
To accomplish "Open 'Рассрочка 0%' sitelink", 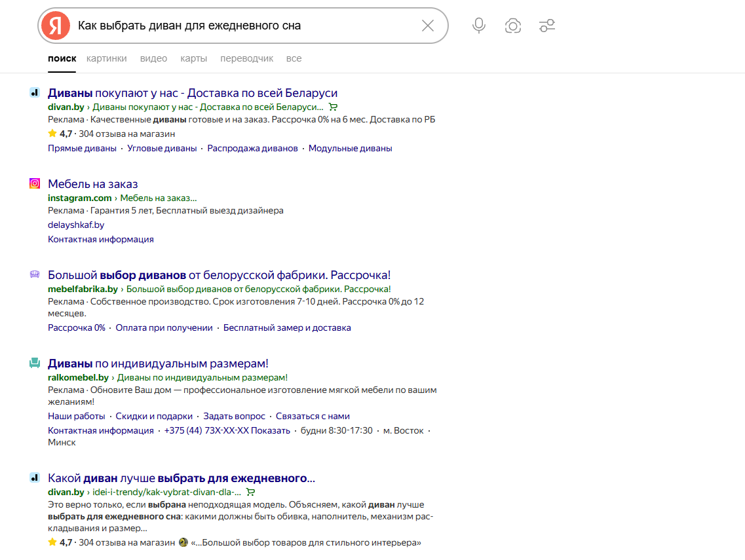I will 77,327.
